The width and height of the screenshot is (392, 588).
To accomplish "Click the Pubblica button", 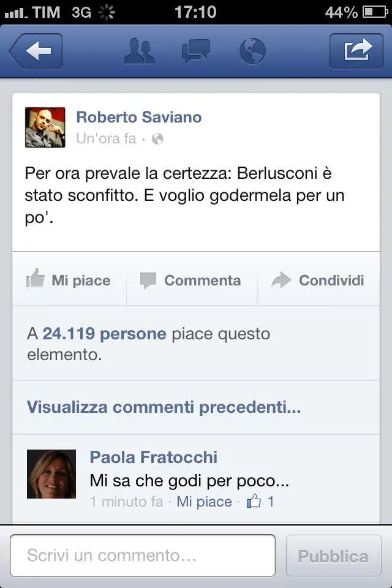I will (x=333, y=556).
